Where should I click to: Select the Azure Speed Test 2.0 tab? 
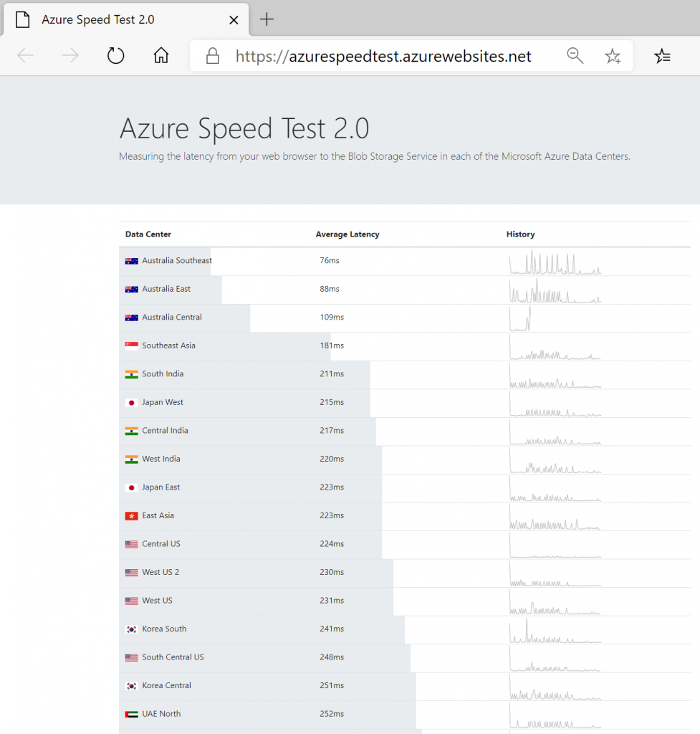[107, 19]
